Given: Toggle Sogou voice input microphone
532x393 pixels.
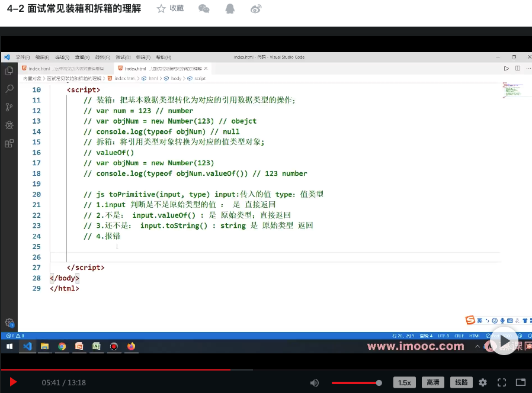Looking at the screenshot, I should tap(502, 320).
